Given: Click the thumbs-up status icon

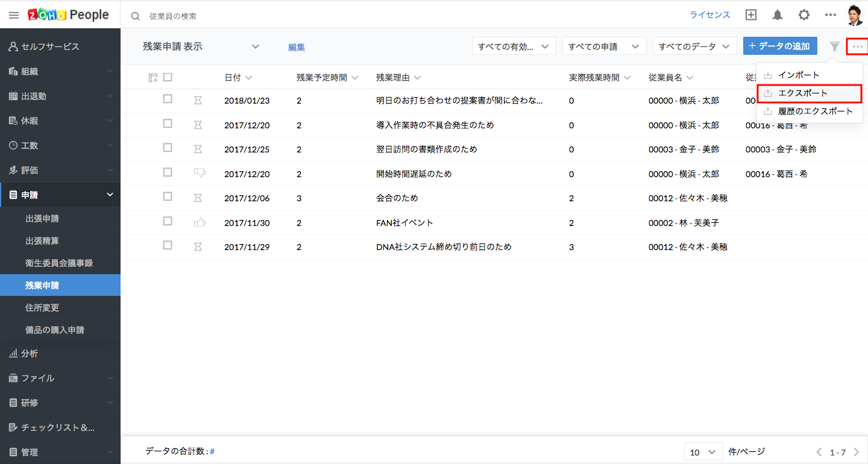Looking at the screenshot, I should click(x=200, y=222).
